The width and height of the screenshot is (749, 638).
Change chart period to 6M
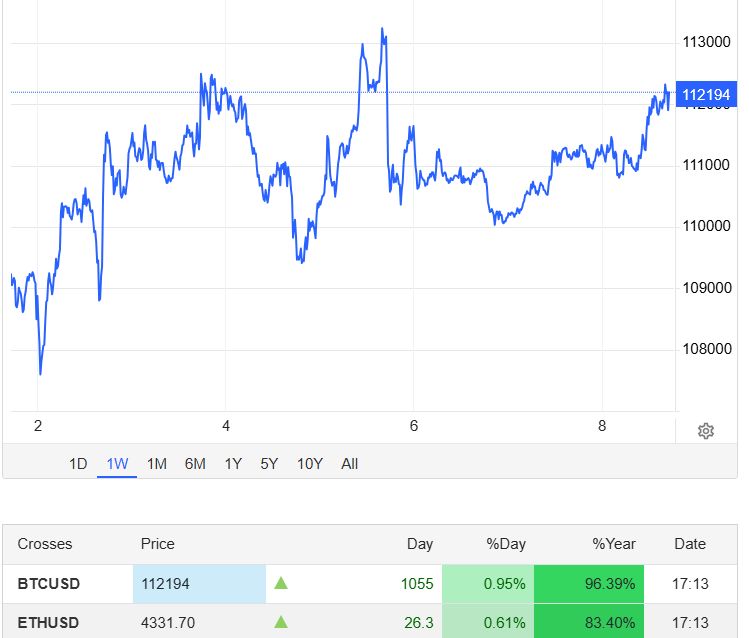click(x=195, y=464)
